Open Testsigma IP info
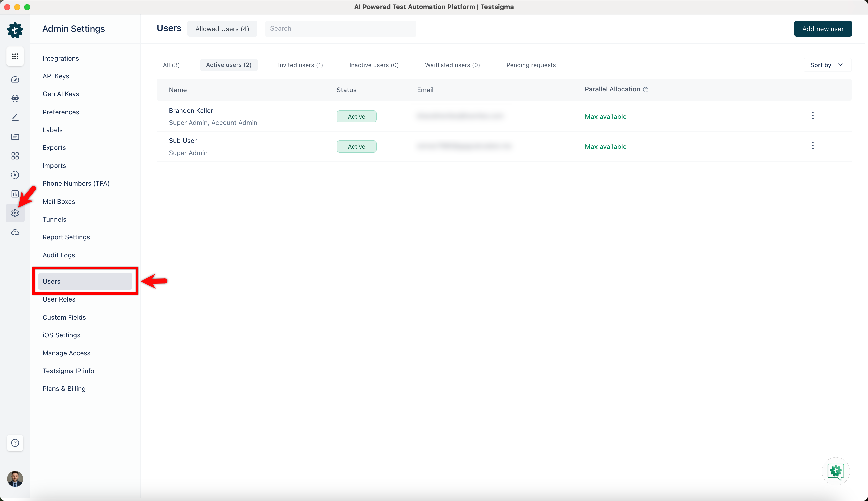This screenshot has height=501, width=868. pyautogui.click(x=68, y=371)
